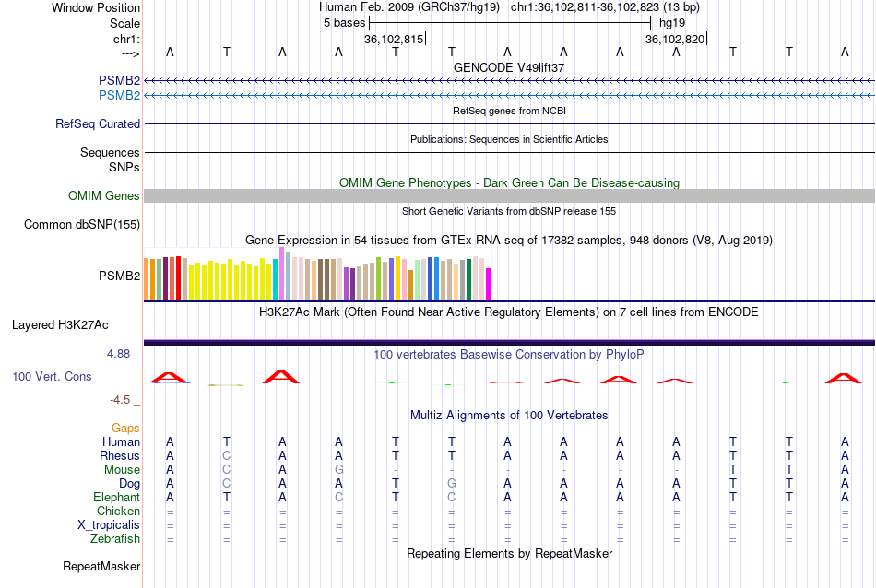The height and width of the screenshot is (588, 876).
Task: Click the orange Gaps label
Action: 125,428
